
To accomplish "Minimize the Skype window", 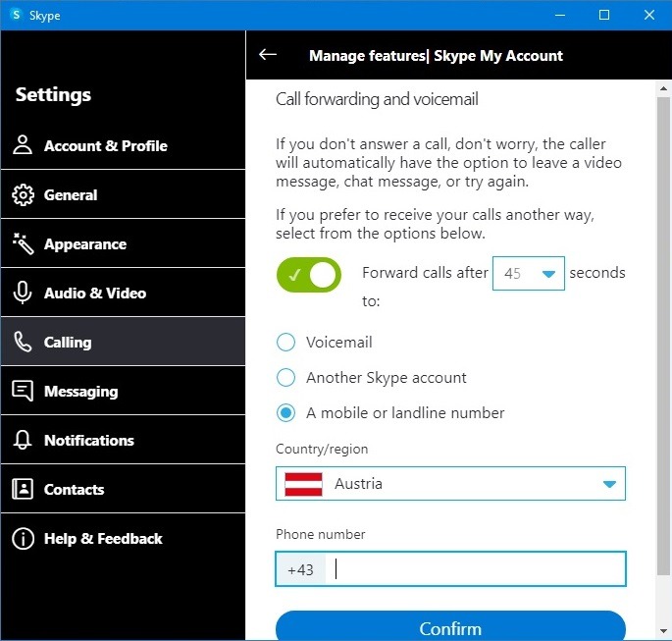I will (560, 15).
